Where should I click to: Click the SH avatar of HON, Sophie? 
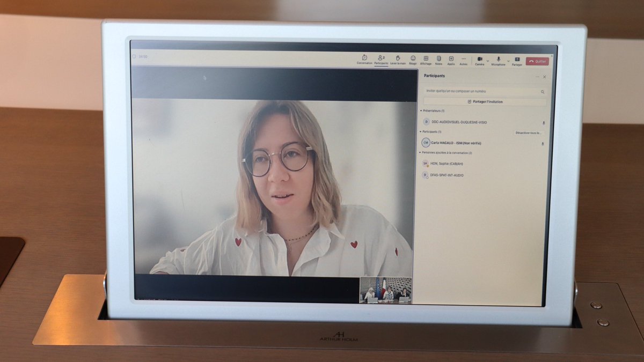coord(426,164)
